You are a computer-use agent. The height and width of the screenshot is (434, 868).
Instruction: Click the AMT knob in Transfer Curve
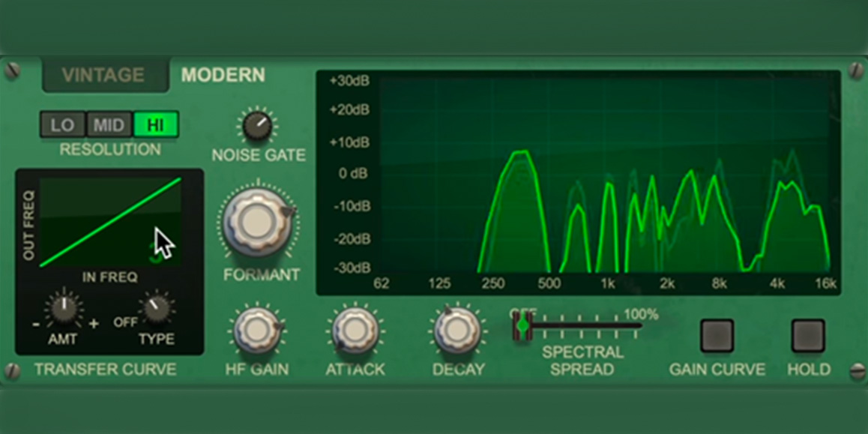click(64, 307)
